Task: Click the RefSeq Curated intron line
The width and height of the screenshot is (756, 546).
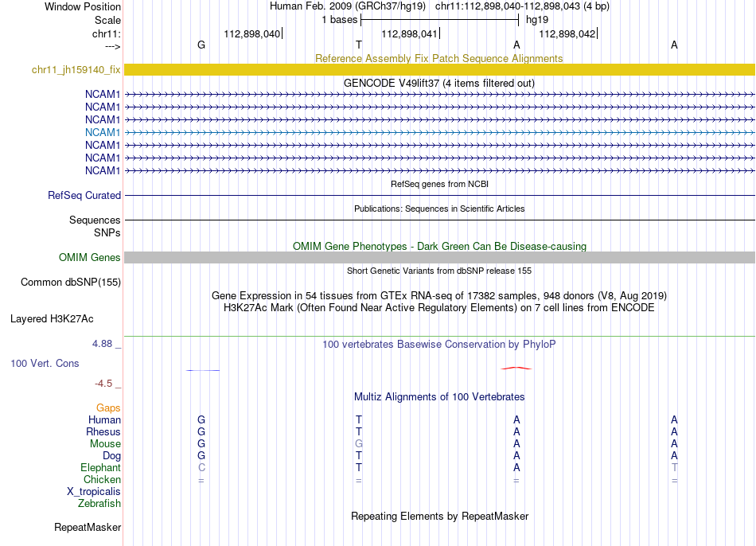Action: click(439, 195)
